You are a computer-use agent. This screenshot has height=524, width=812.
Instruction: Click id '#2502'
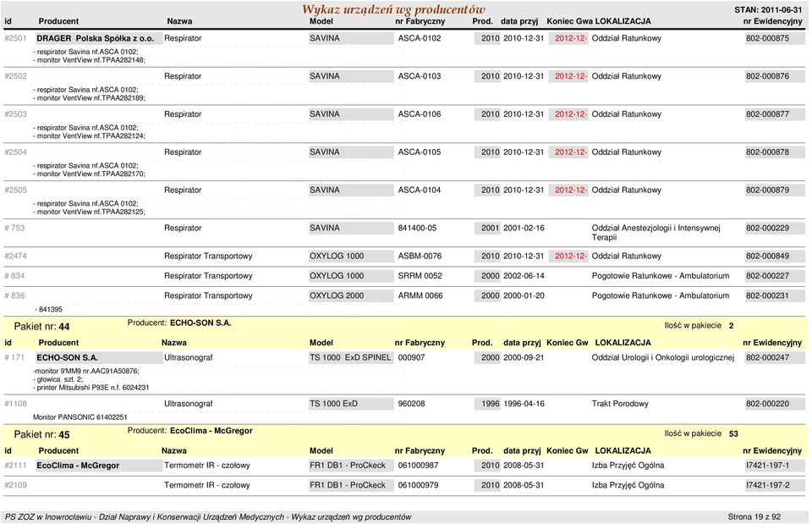pyautogui.click(x=15, y=76)
